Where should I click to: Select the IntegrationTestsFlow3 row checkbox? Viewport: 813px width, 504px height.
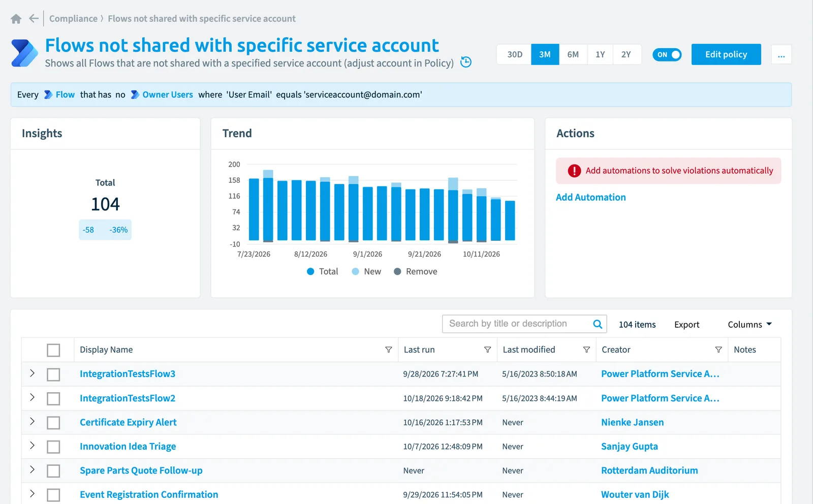click(53, 374)
